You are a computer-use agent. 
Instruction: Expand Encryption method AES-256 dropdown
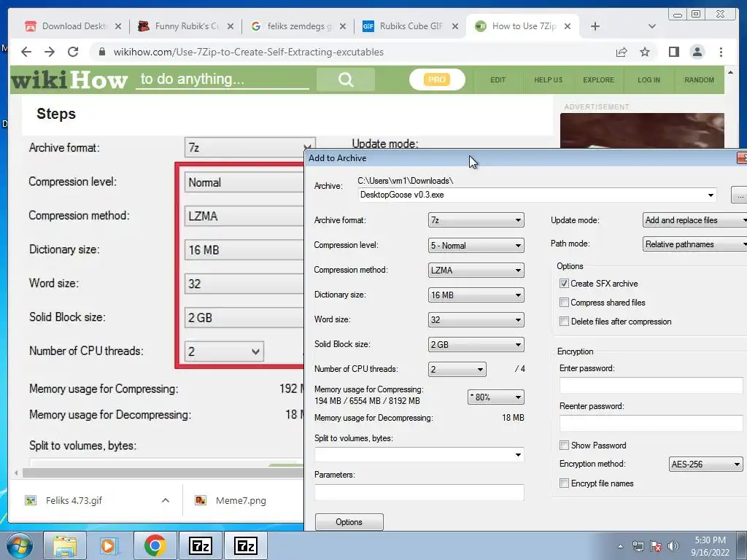click(705, 464)
